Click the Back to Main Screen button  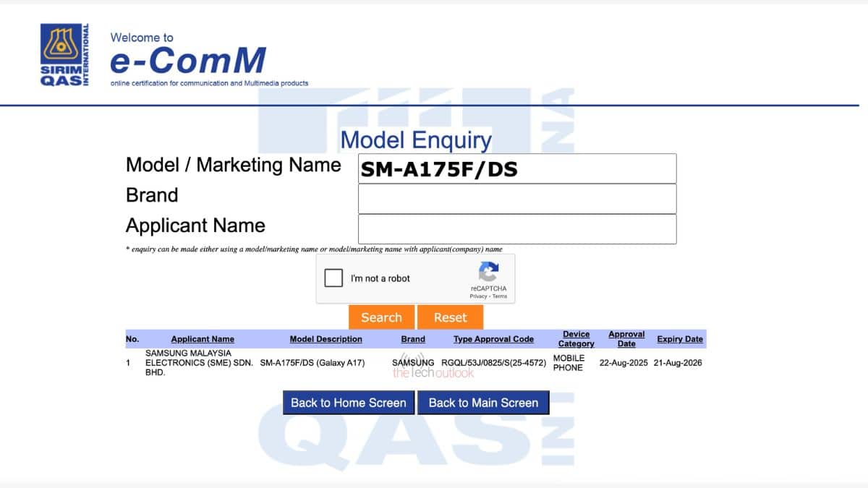point(483,403)
